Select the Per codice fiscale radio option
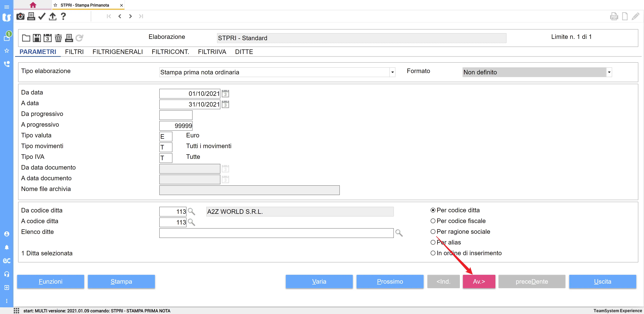 click(433, 221)
